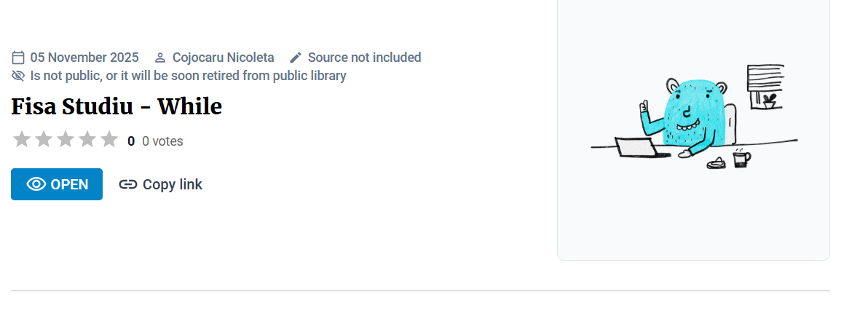
Task: Click the calendar icon beside the date
Action: (x=18, y=58)
